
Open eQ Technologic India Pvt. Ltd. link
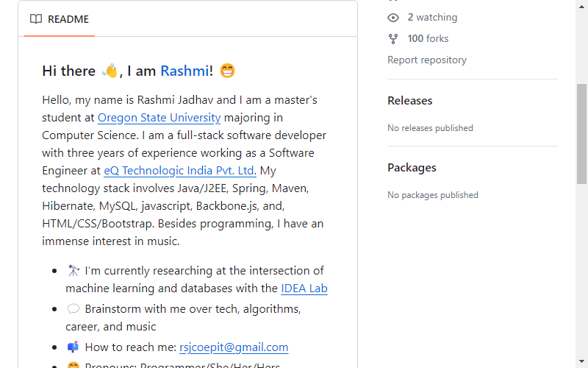pos(180,171)
